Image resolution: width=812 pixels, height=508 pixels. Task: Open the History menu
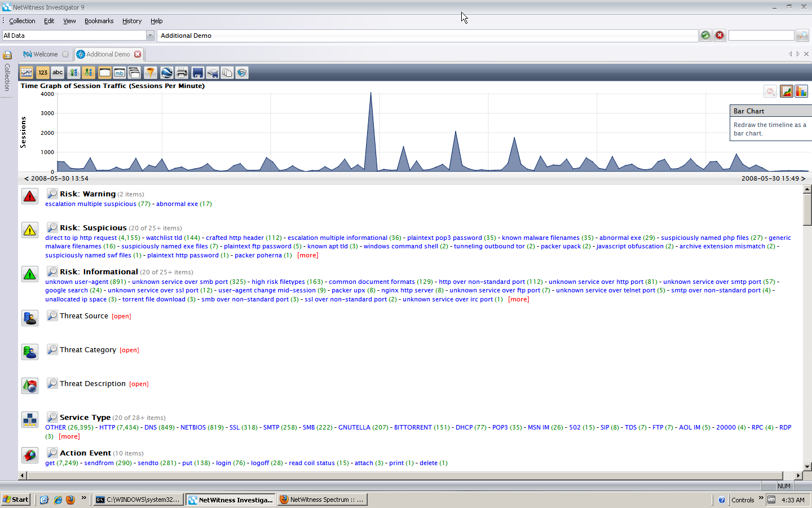tap(132, 21)
